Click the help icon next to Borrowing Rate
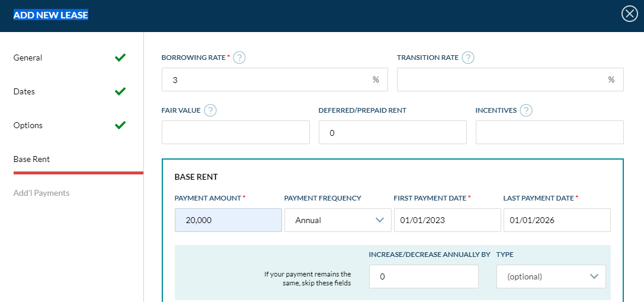Screen dimensions: 644x302 point(239,58)
